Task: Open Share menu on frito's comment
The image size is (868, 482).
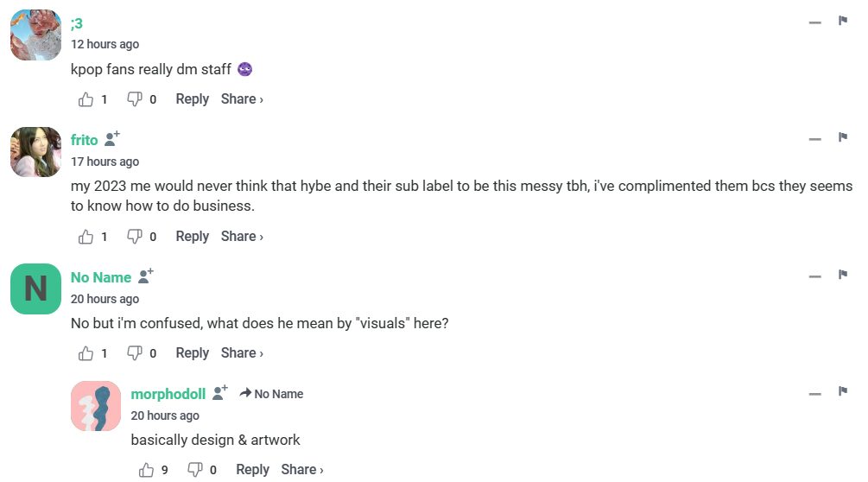Action: 242,237
